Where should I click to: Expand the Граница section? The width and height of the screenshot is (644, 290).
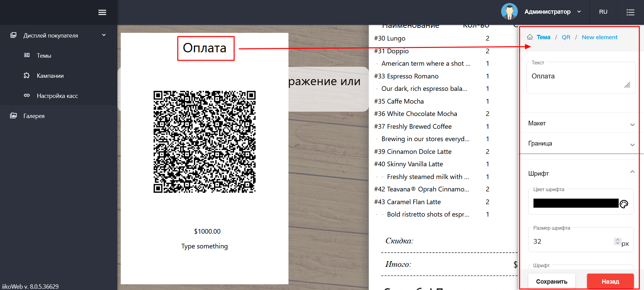[x=580, y=143]
